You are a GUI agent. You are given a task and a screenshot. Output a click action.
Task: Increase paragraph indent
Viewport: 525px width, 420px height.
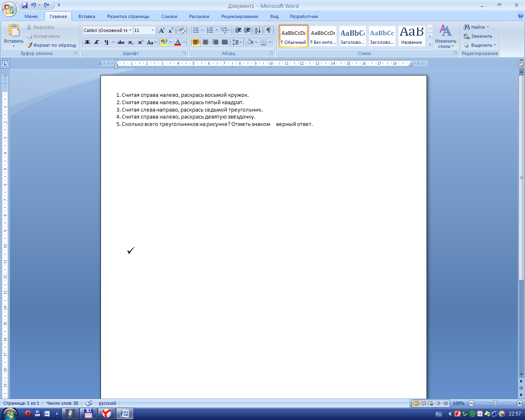click(247, 30)
